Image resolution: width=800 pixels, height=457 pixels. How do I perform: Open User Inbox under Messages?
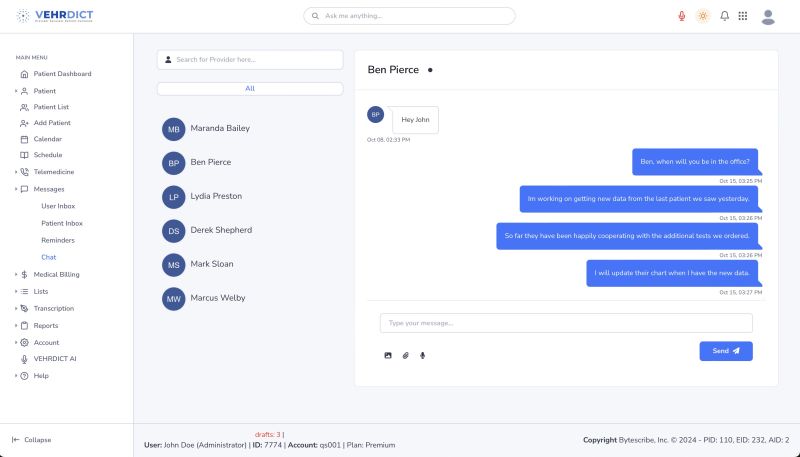(58, 206)
